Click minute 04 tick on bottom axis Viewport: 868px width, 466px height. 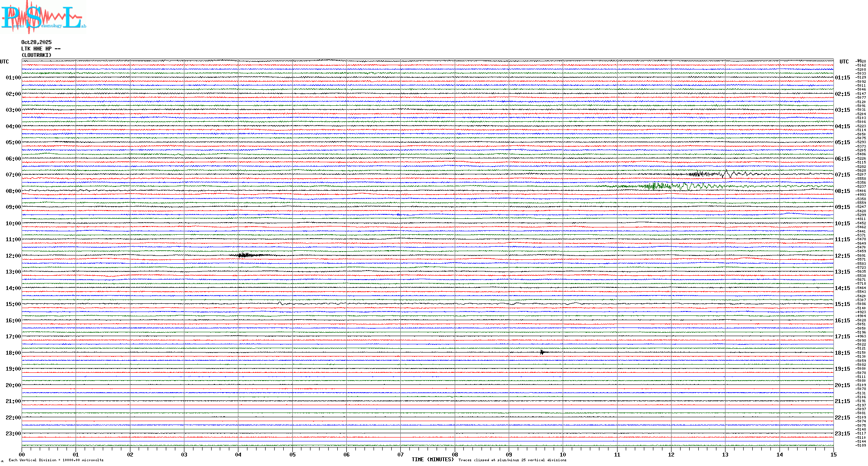click(x=238, y=454)
